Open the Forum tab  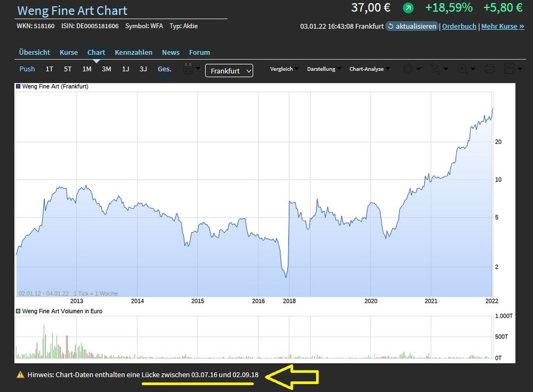(200, 52)
